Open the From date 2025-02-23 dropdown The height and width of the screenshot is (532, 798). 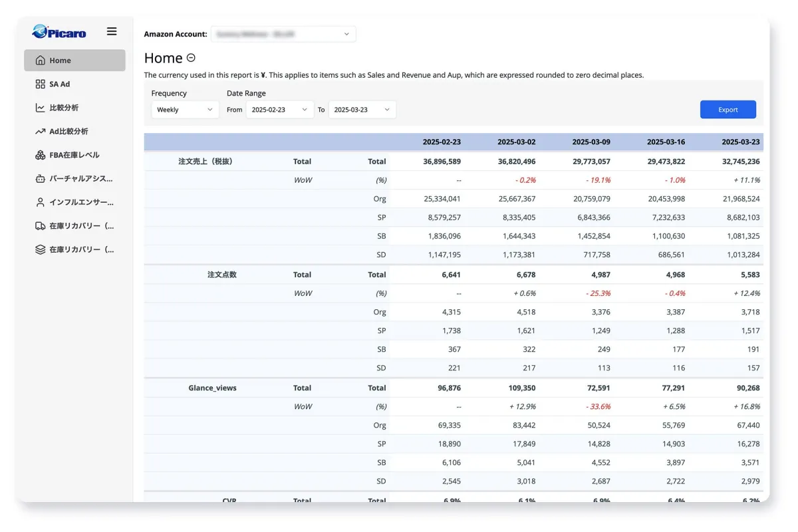(279, 110)
